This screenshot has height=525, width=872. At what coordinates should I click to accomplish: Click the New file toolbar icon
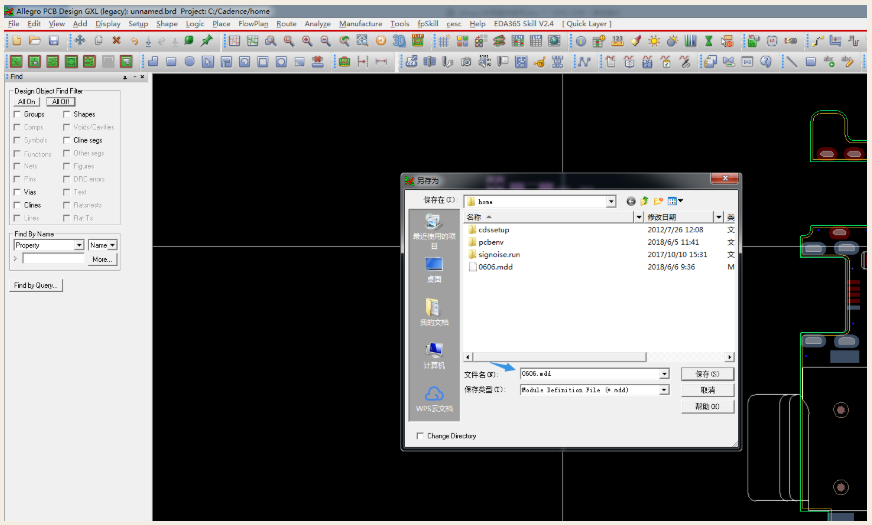pos(17,41)
